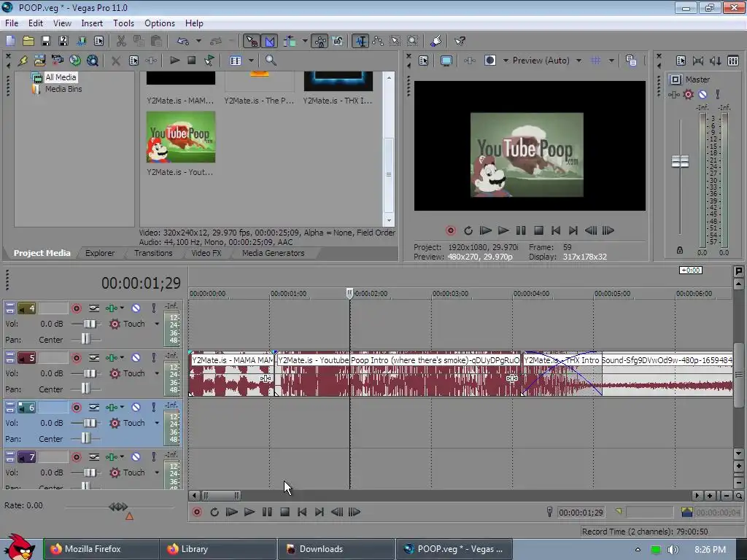
Task: Click the 00:00:04:00 mark on timeline ruler
Action: pyautogui.click(x=531, y=293)
